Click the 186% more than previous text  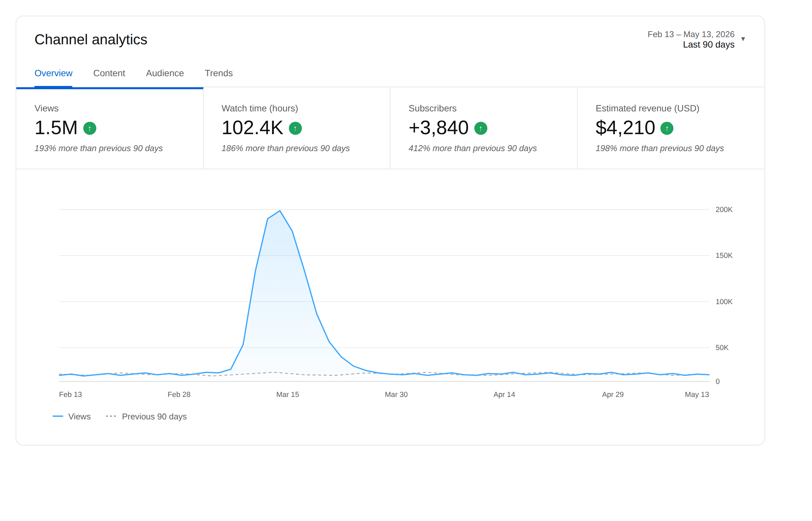point(286,148)
